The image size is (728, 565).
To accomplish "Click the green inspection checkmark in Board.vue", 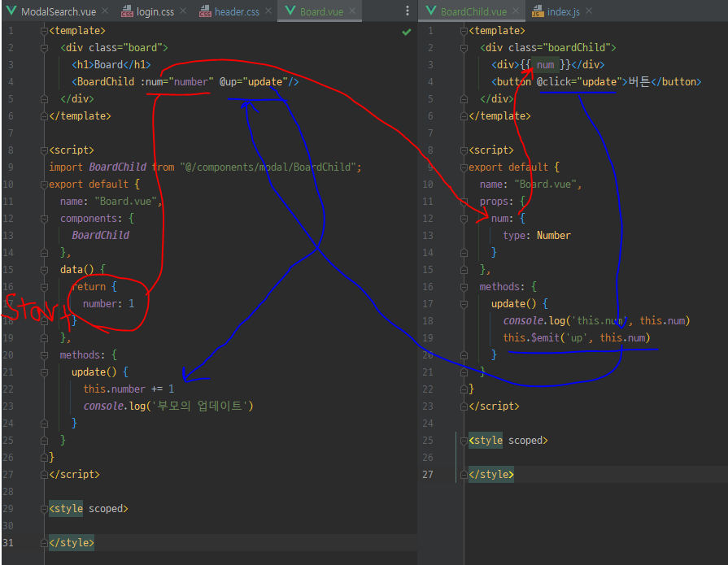I will click(x=407, y=32).
